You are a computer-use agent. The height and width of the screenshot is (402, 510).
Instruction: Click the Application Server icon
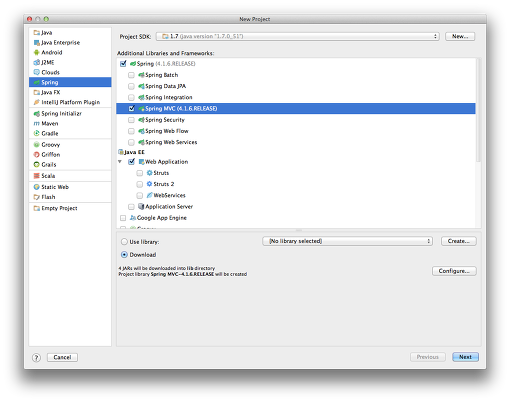141,207
